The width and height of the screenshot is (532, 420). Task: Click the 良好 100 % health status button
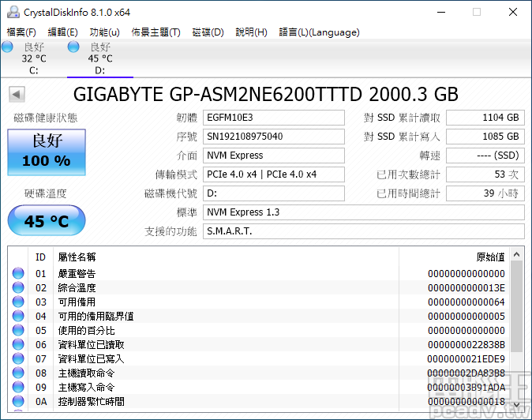coord(47,152)
